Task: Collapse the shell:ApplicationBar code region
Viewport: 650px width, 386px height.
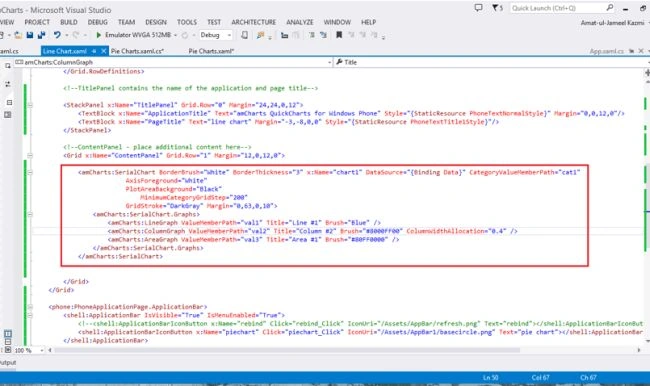Action: point(30,315)
